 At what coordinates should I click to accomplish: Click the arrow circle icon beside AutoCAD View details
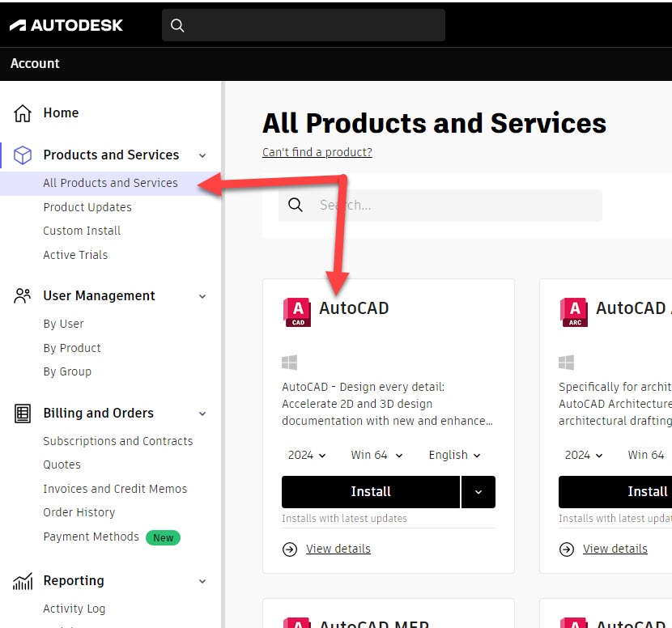(290, 549)
